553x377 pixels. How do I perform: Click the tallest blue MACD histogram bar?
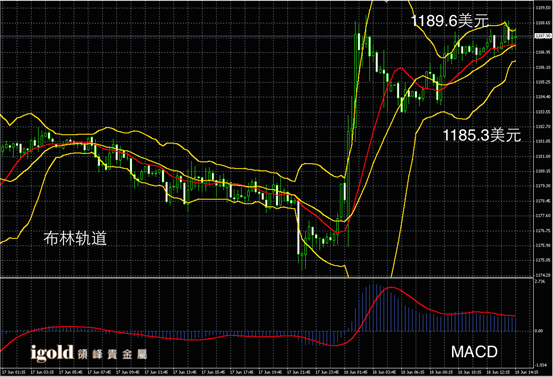(374, 307)
